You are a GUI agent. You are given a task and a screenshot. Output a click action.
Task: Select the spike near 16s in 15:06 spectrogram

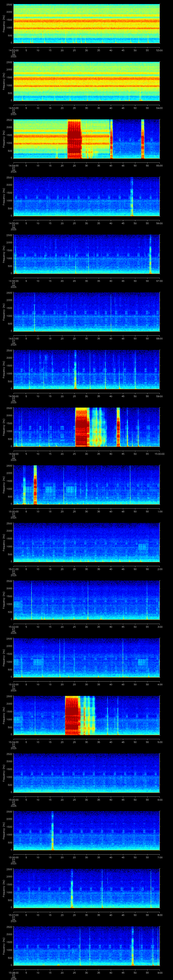pos(53,831)
